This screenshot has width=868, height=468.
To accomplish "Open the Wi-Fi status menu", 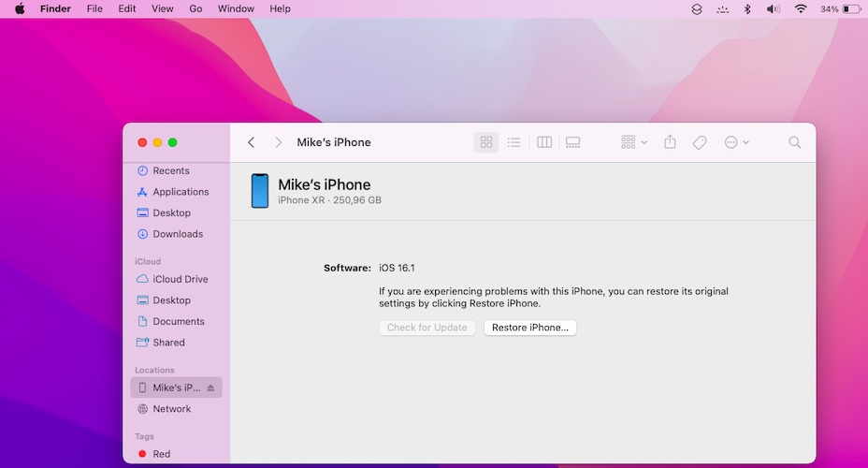I will click(x=801, y=8).
